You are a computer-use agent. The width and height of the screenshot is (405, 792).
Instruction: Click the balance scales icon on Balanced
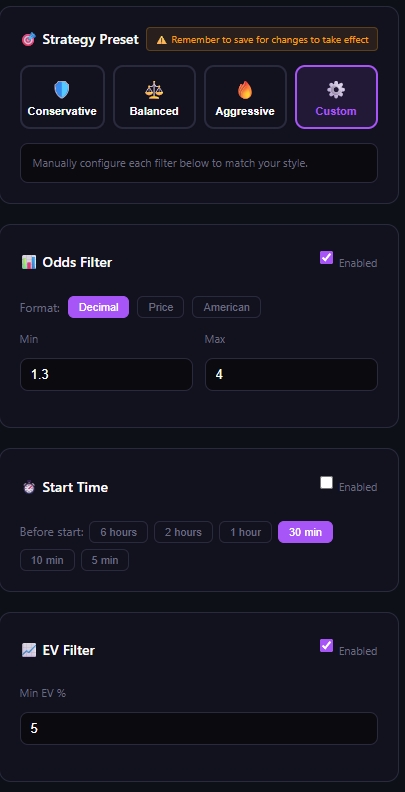154,90
